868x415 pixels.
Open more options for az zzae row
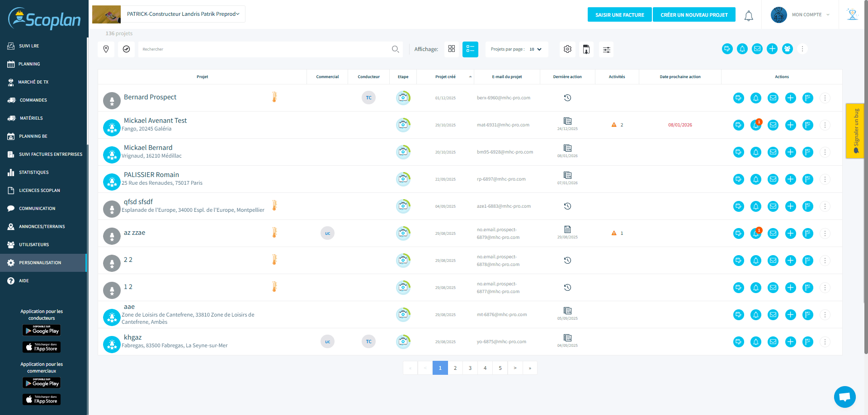click(x=825, y=233)
